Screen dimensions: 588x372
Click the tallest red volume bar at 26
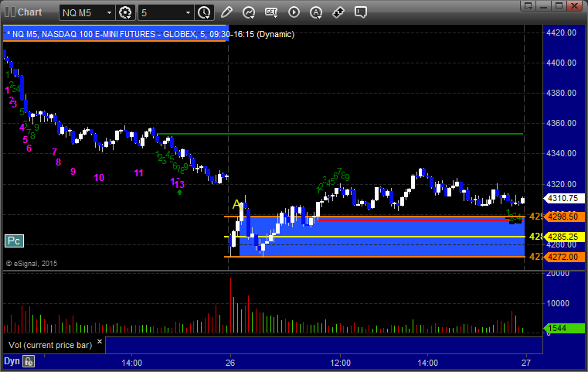(x=230, y=305)
